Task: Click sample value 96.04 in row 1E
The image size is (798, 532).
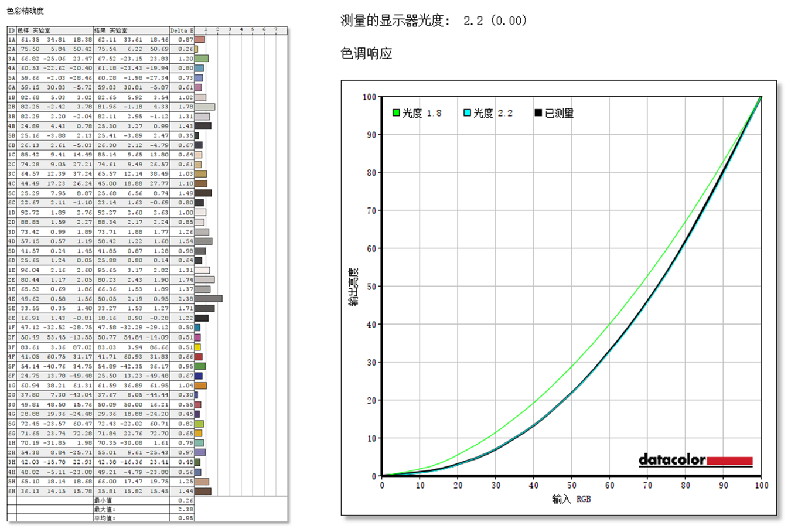Action: [30, 270]
